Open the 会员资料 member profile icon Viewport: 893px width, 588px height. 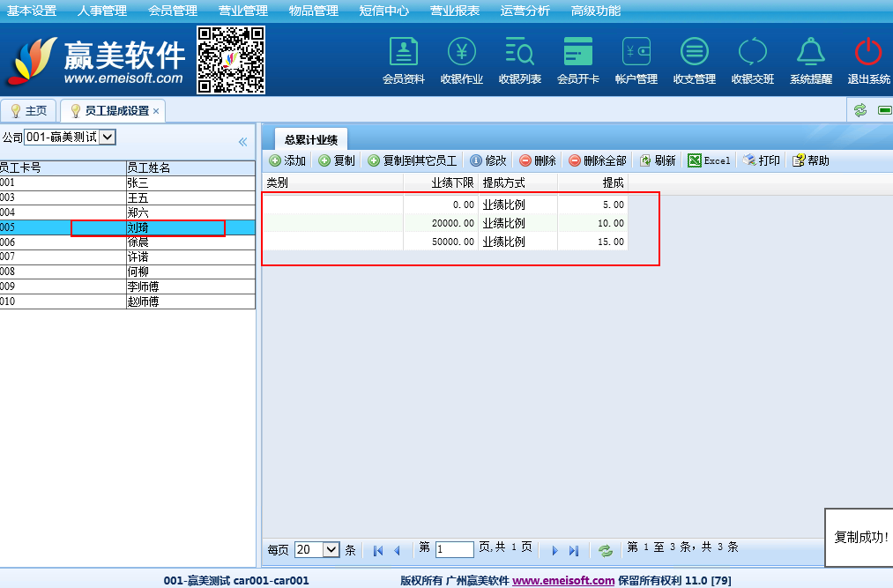pyautogui.click(x=403, y=53)
